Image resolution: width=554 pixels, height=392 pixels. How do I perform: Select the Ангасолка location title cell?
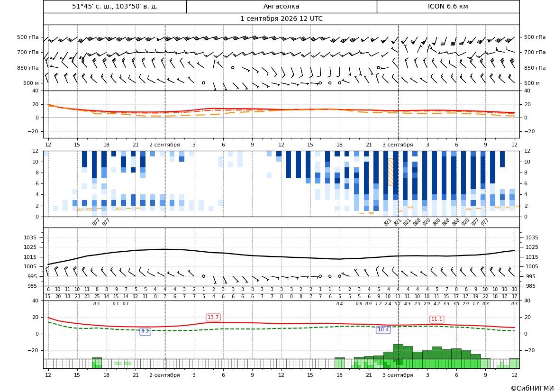pyautogui.click(x=282, y=6)
